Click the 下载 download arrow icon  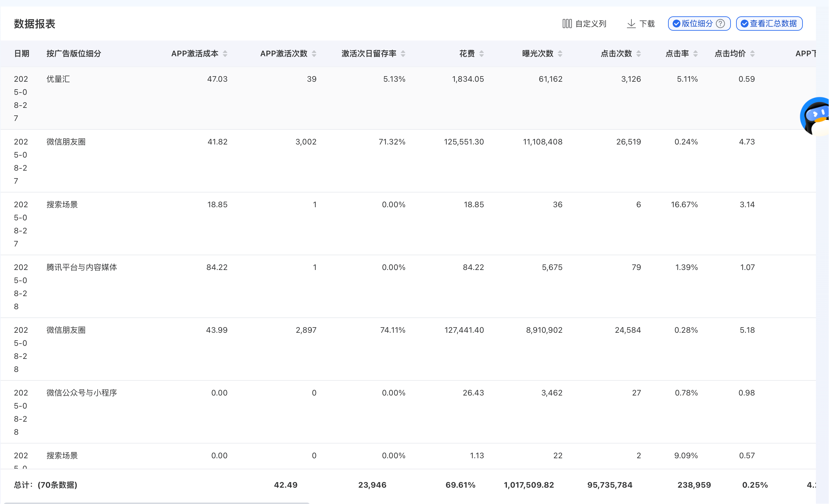pos(631,24)
